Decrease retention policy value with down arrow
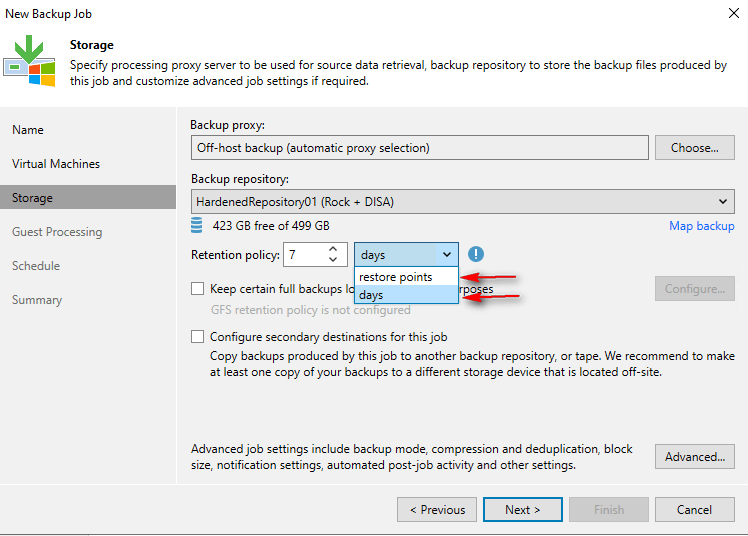Viewport: 748px width, 536px height. click(x=333, y=261)
